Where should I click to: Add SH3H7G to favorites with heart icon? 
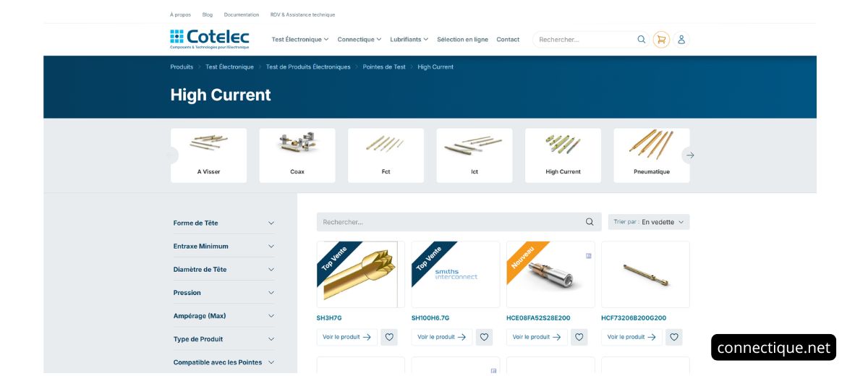coord(389,337)
